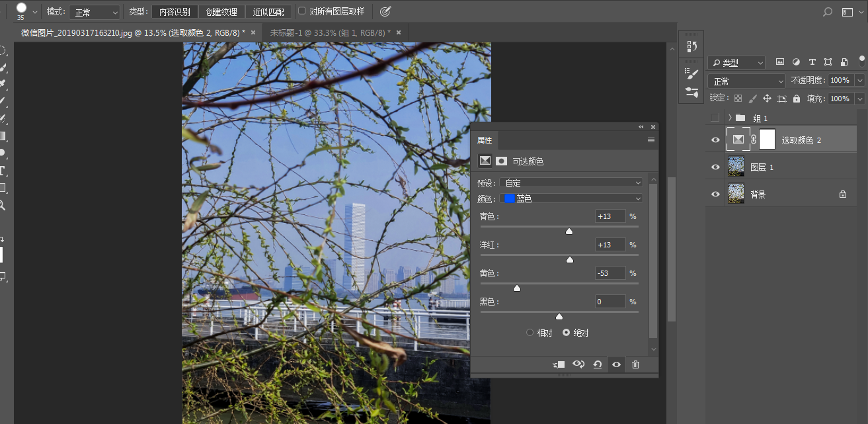Click the 创建纹理 button
868x424 pixels.
pos(221,12)
